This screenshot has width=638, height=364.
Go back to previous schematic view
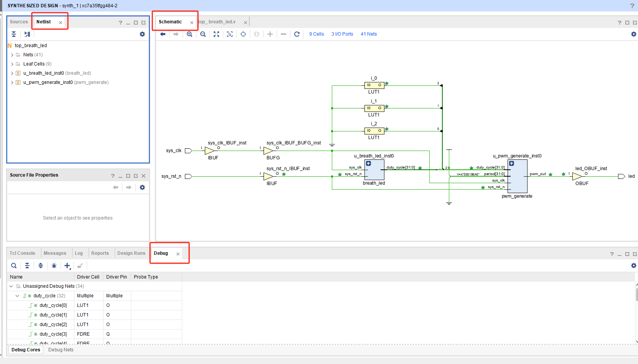tap(163, 34)
